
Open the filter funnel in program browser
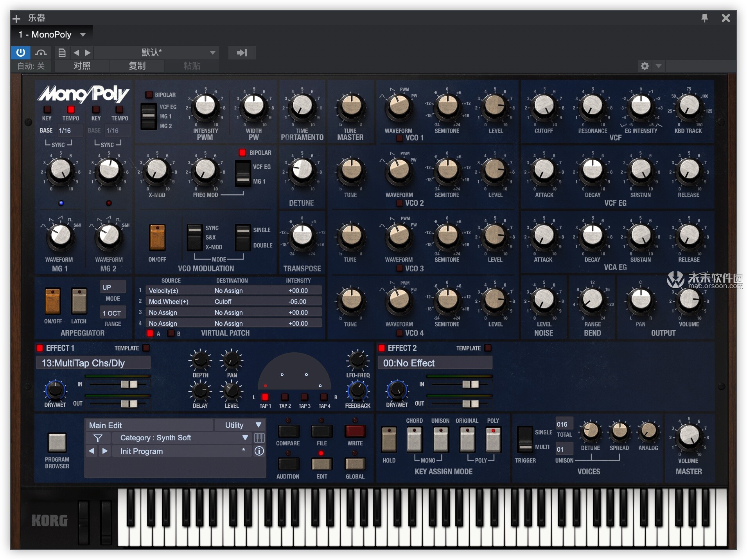click(98, 438)
